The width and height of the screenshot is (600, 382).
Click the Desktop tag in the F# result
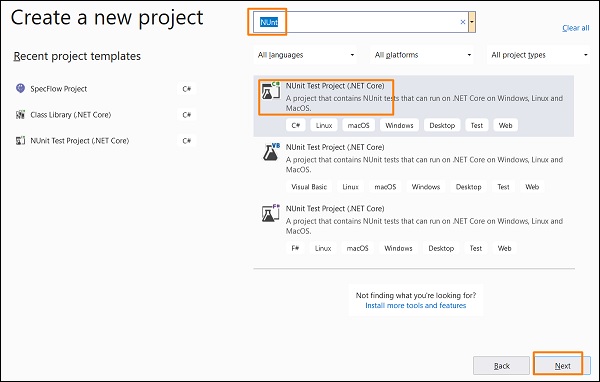point(441,248)
